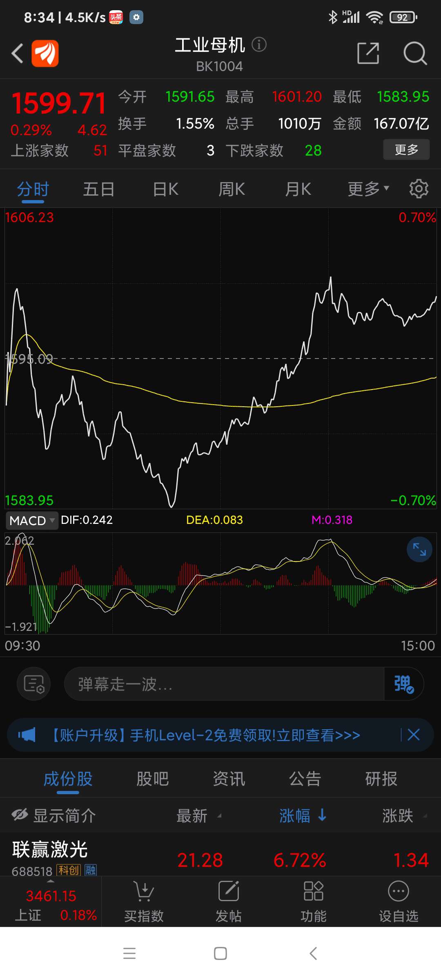Tap the index price 1599.71

click(59, 103)
